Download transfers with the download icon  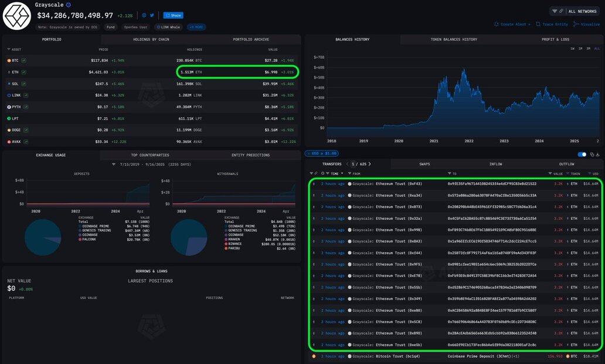[597, 155]
